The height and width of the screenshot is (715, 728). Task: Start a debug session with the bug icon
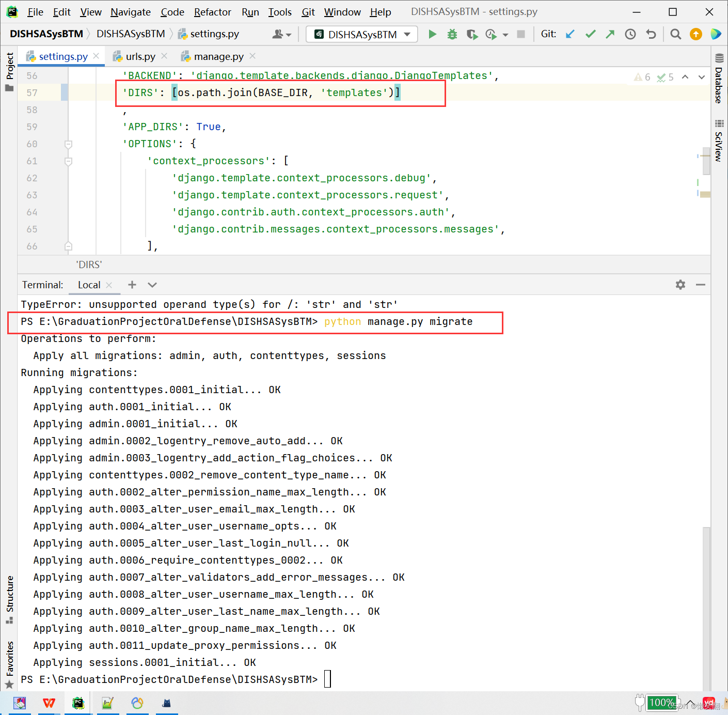[452, 34]
